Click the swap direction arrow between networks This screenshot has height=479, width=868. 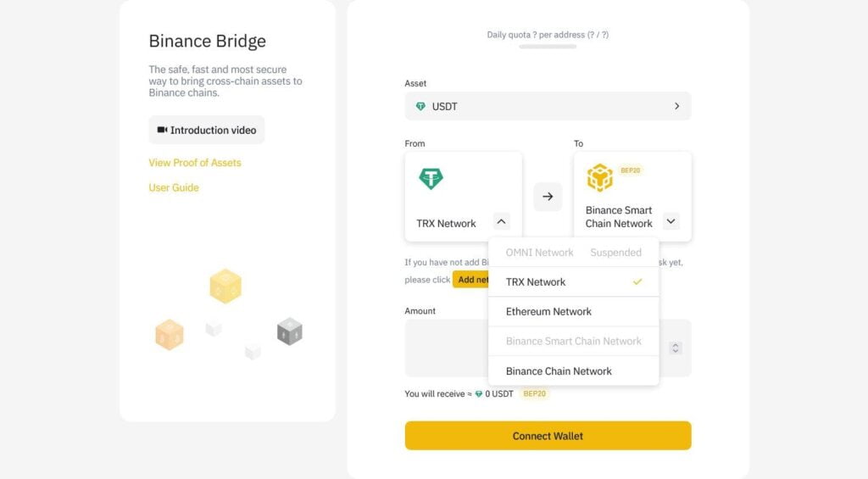548,197
